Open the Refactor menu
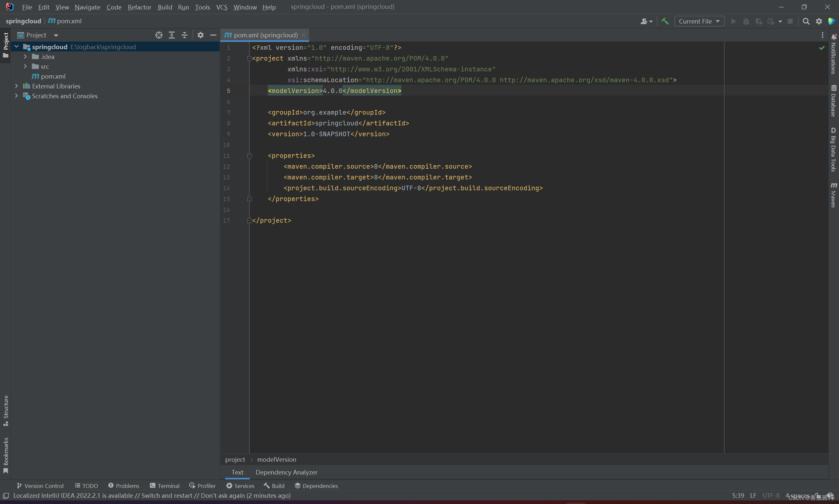 pyautogui.click(x=139, y=7)
